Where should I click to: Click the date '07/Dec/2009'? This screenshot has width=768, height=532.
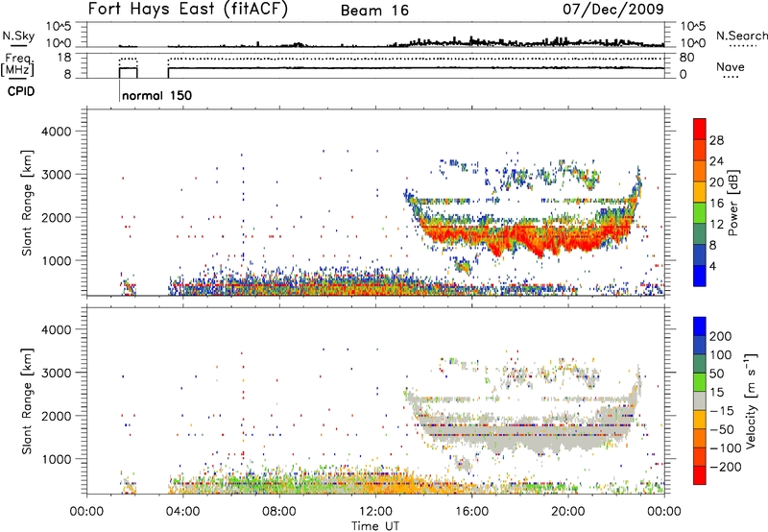pyautogui.click(x=612, y=10)
